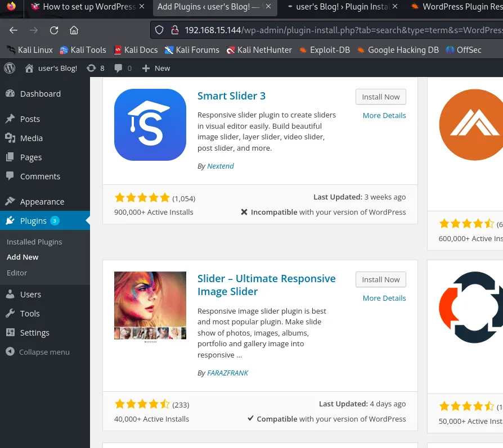Click the Firefox browser back arrow
503x448 pixels.
coord(14,30)
